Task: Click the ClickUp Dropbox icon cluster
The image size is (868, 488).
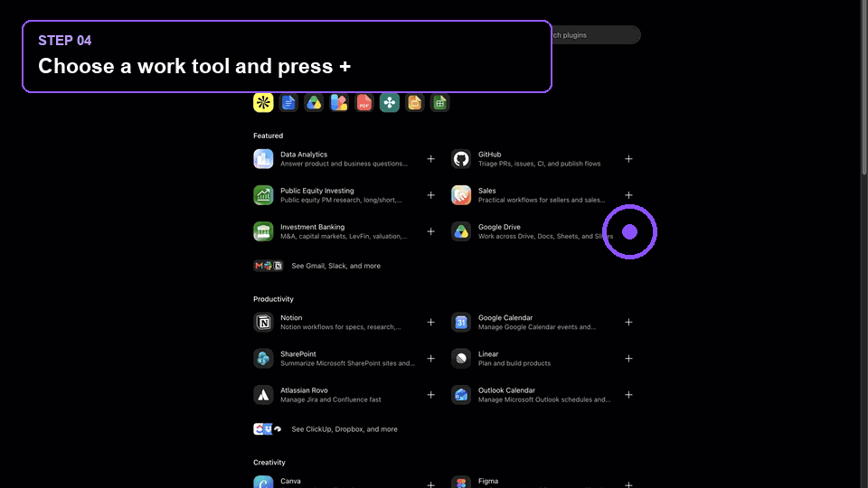Action: click(x=268, y=428)
